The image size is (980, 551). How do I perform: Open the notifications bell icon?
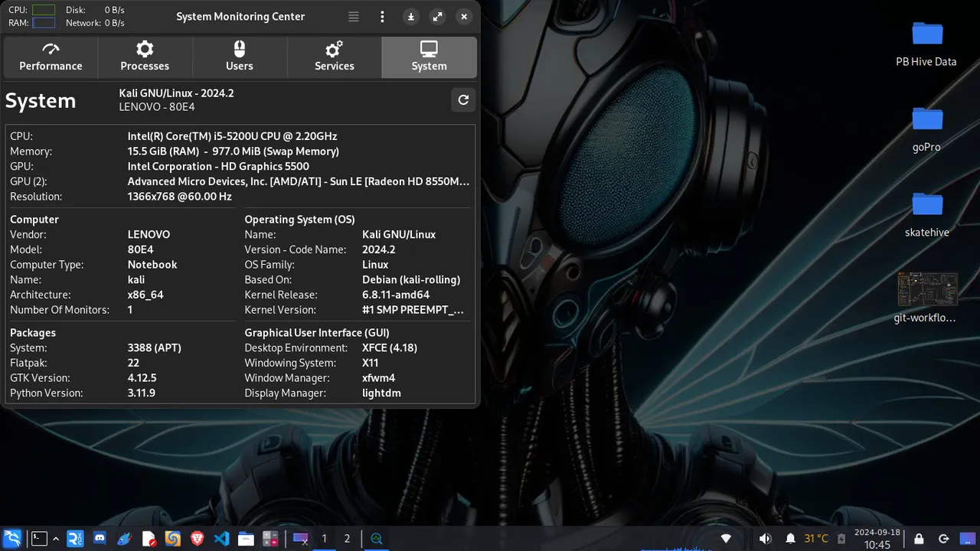coord(791,539)
